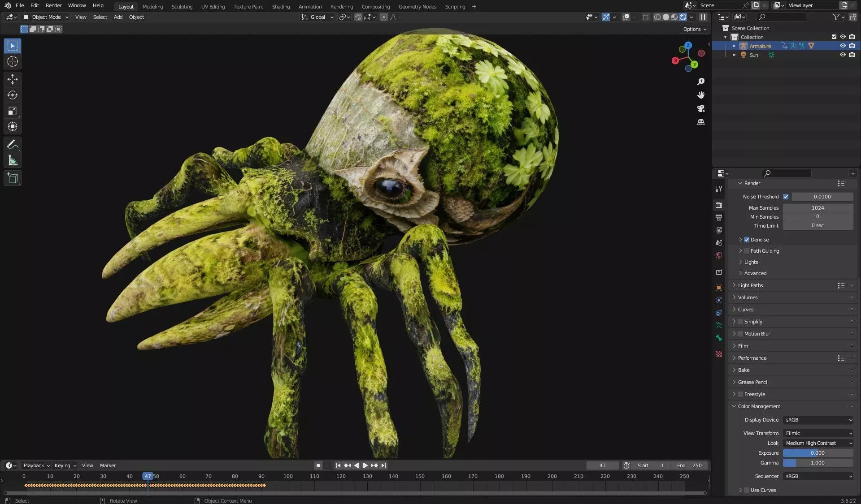Viewport: 861px width, 504px height.
Task: Switch perspective/orthographic grid icon
Action: click(701, 122)
